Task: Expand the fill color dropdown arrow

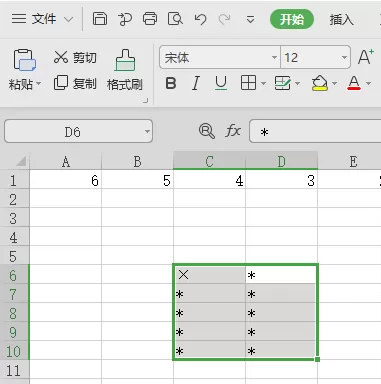Action: pos(334,83)
